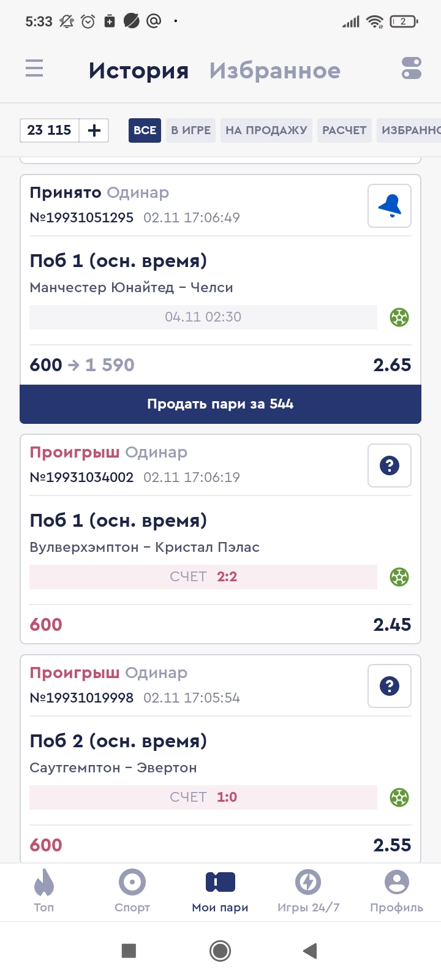Viewport: 441px width, 980px height.
Task: Open Игры 24/7 section
Action: [x=308, y=891]
